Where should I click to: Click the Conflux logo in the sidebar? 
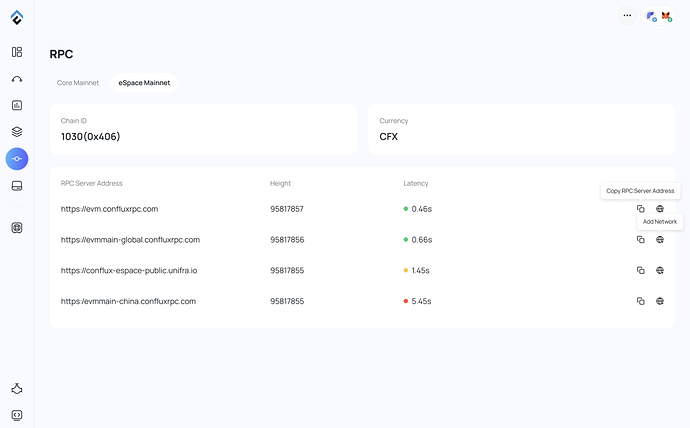[17, 17]
